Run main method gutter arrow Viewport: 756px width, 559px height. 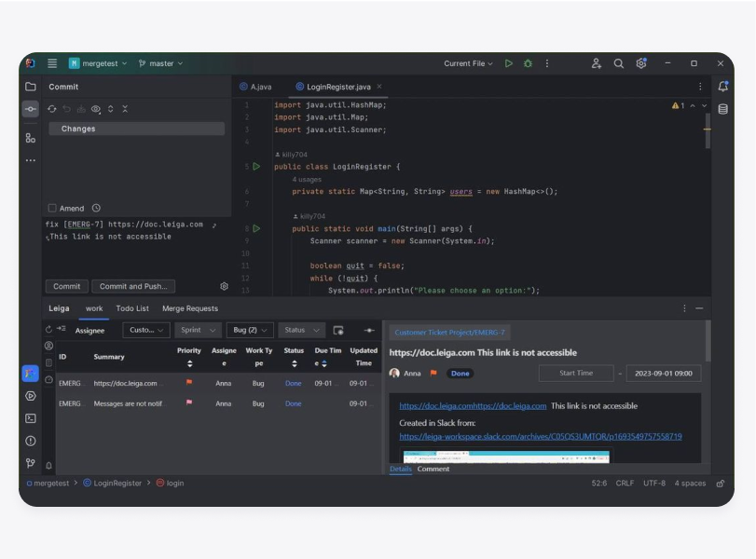coord(256,228)
